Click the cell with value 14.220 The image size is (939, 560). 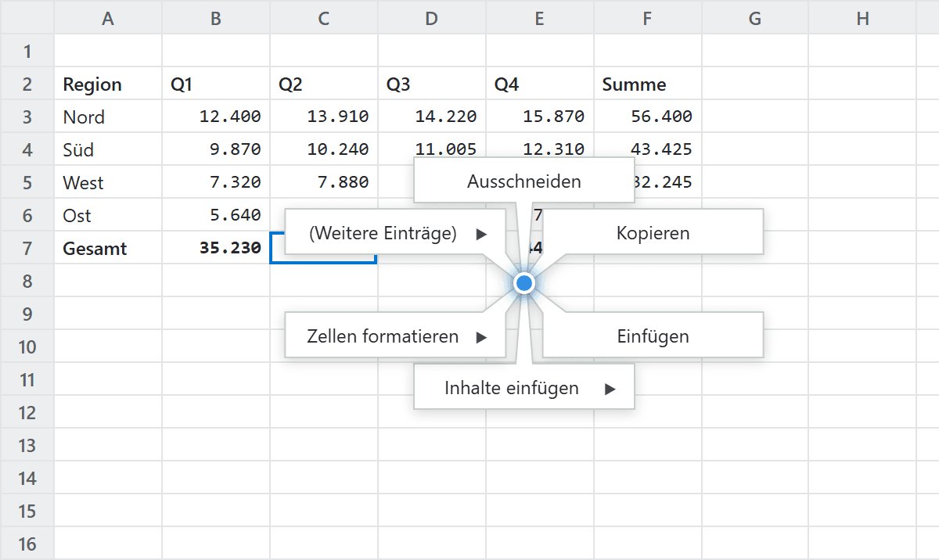click(x=432, y=117)
